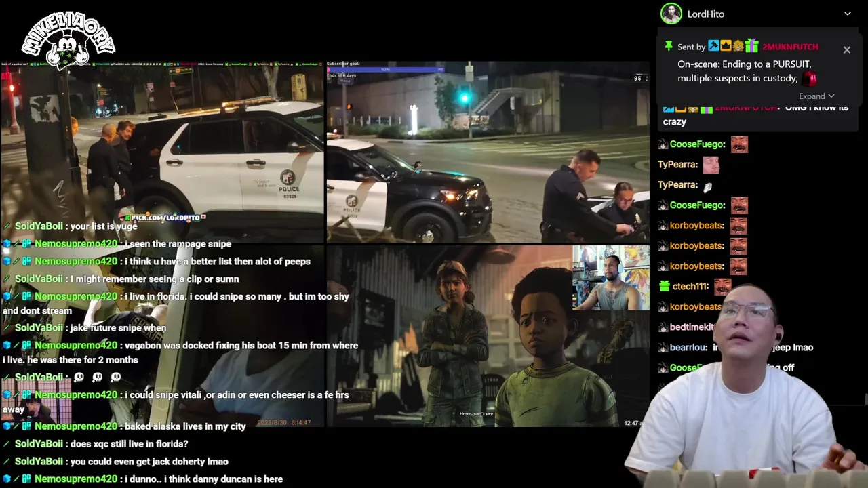Viewport: 868px width, 488px height.
Task: Click ctech111's green gift badge
Action: (x=665, y=286)
